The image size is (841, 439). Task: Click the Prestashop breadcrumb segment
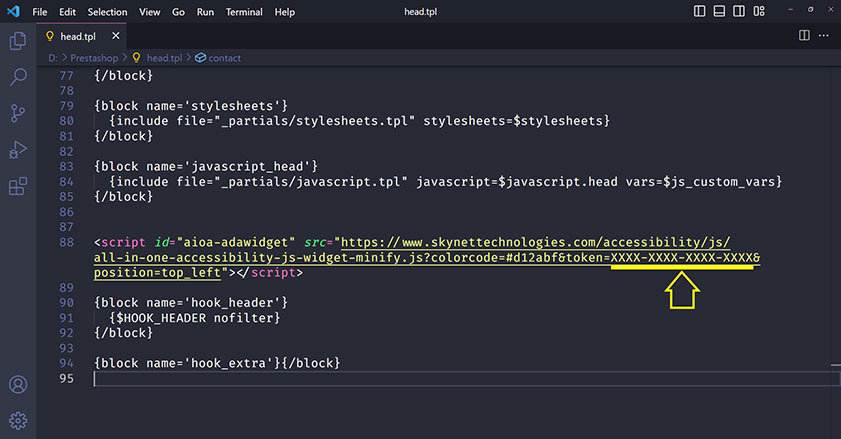[94, 58]
